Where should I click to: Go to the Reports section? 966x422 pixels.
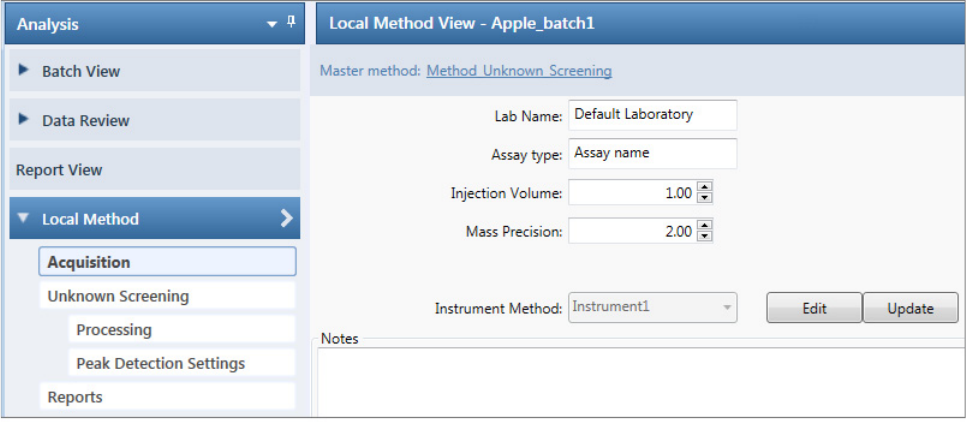pyautogui.click(x=75, y=397)
